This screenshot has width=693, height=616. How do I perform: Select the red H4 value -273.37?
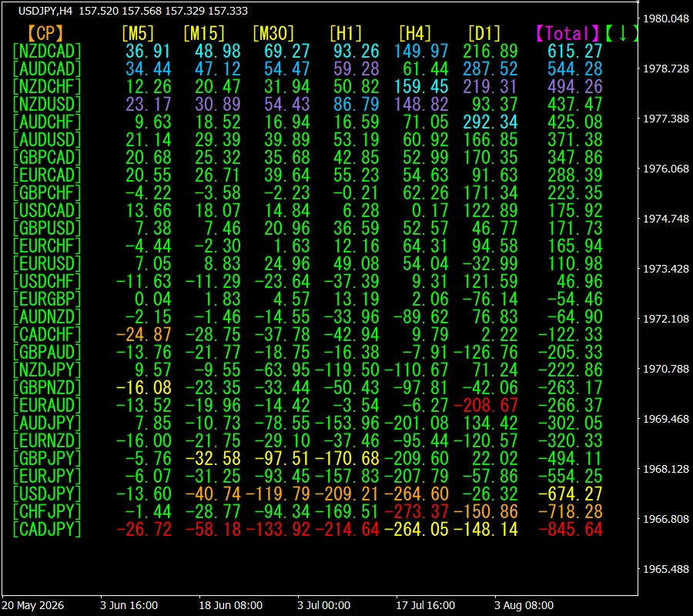click(x=417, y=511)
